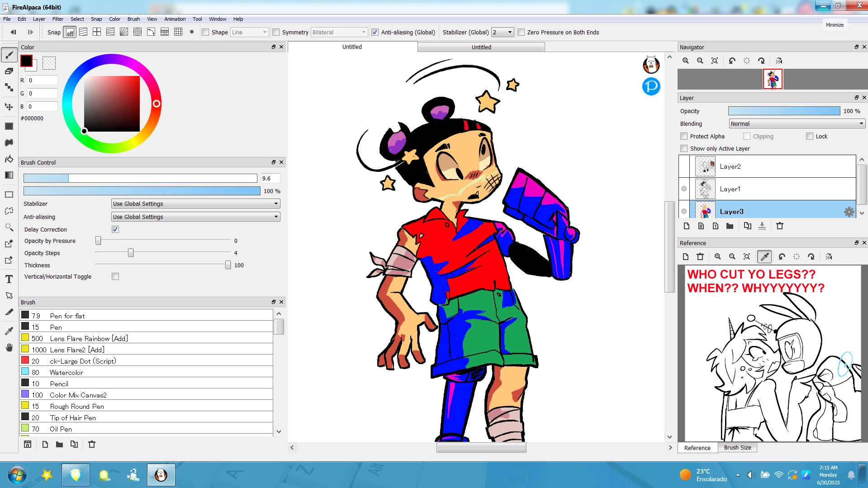Open Stabilizer (Global) value dropdown
The height and width of the screenshot is (488, 868).
coord(503,32)
